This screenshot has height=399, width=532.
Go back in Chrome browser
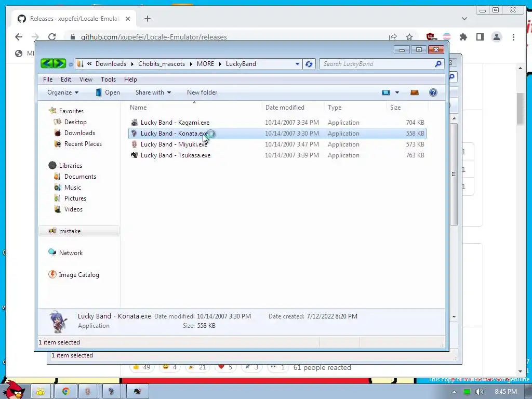click(19, 37)
